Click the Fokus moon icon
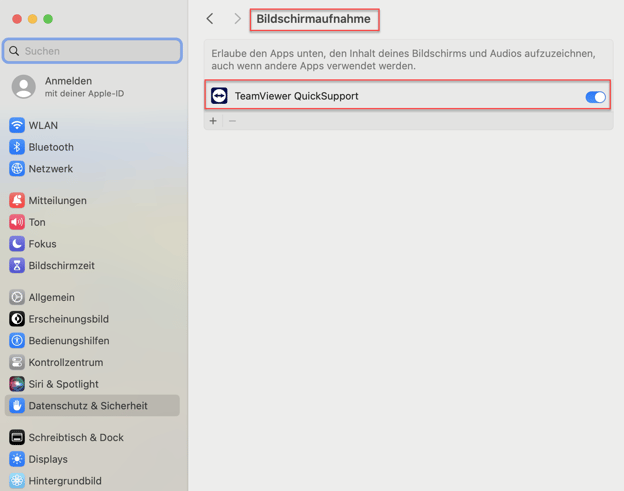Image resolution: width=624 pixels, height=491 pixels. (x=17, y=244)
